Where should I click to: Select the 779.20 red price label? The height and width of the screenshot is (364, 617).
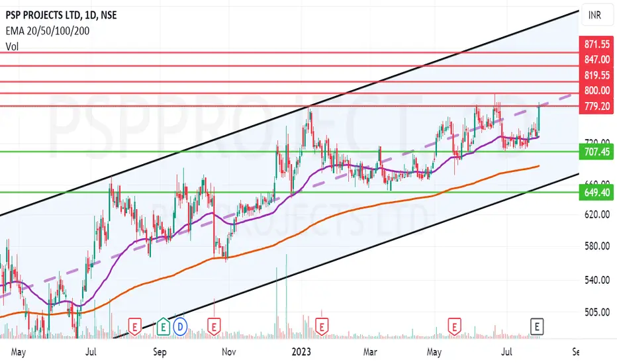pos(596,106)
